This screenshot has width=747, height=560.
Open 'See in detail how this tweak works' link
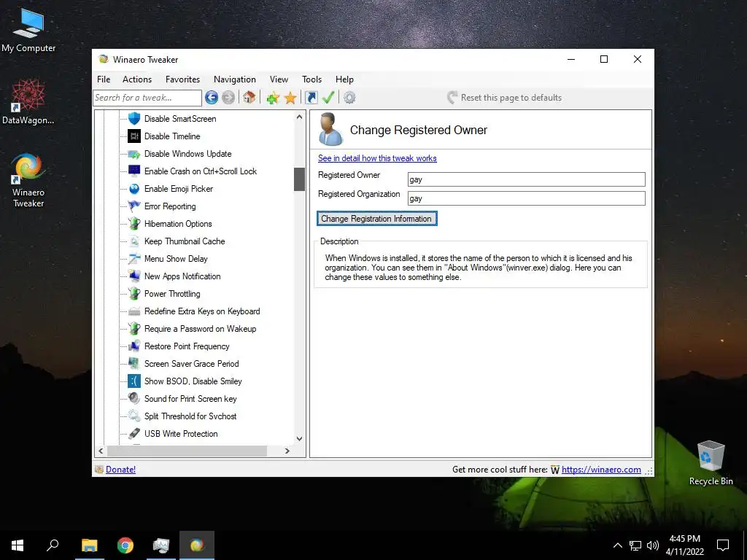coord(377,158)
